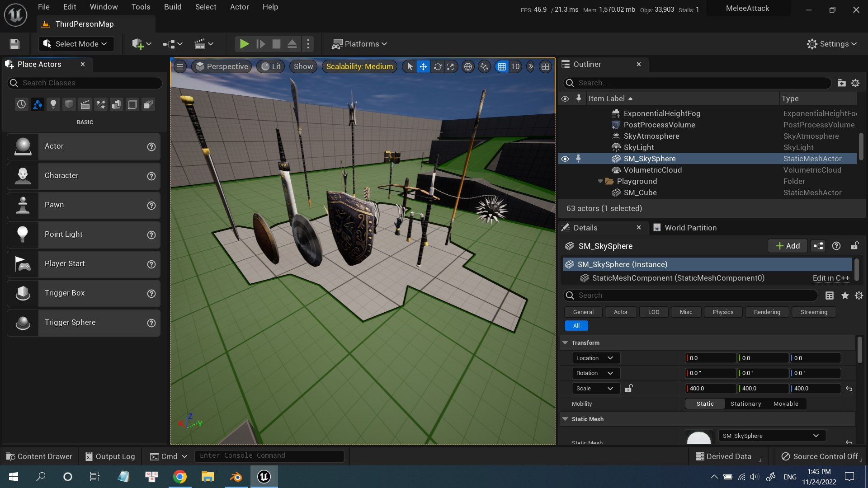Switch to the World Partition tab

tap(685, 228)
